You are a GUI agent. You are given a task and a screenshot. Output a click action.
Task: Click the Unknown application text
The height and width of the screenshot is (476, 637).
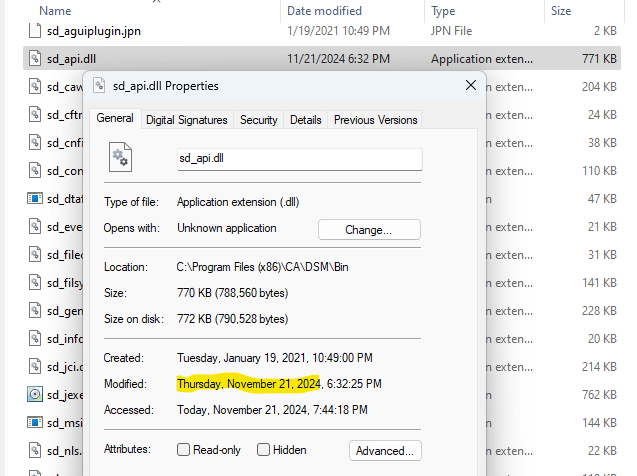pos(227,228)
